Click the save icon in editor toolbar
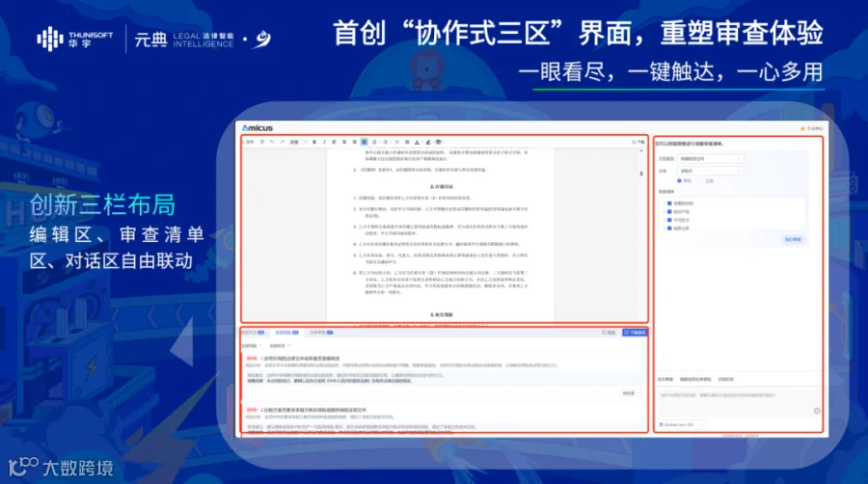The width and height of the screenshot is (868, 484). (262, 142)
